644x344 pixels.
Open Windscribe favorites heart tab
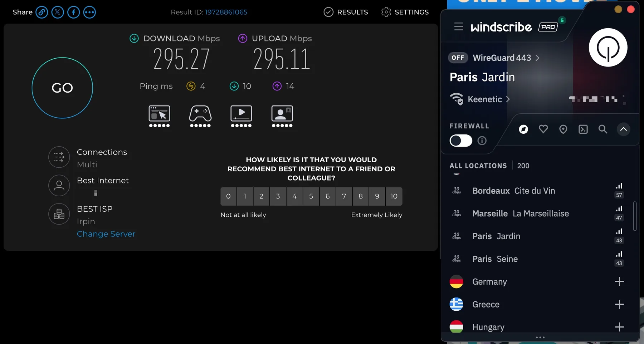(543, 129)
